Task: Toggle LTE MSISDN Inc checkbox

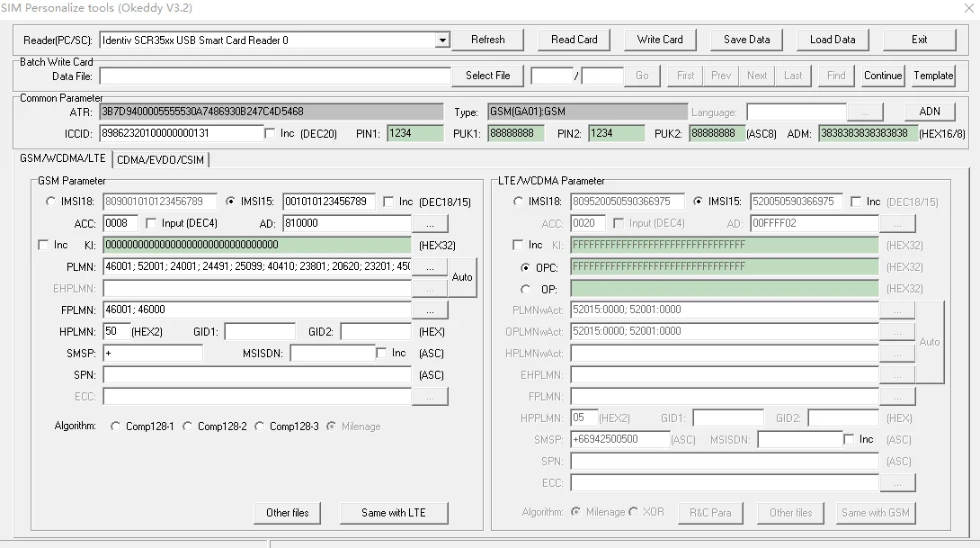Action: pos(849,439)
